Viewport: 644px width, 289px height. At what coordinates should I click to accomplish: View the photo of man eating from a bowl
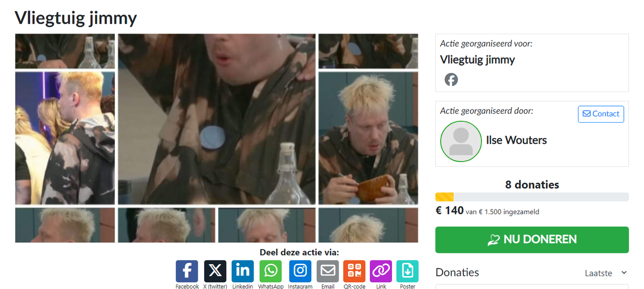pos(368,138)
